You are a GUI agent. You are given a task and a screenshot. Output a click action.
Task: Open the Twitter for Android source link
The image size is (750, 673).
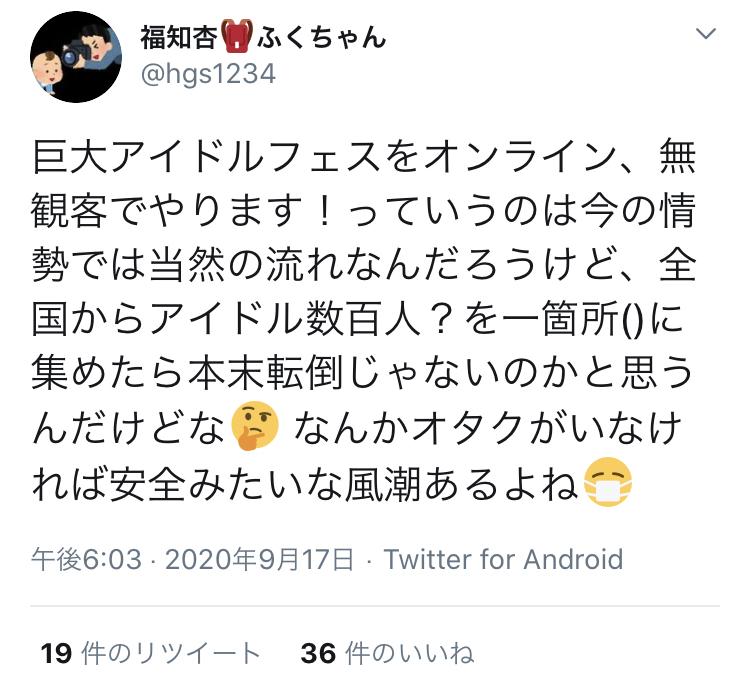pyautogui.click(x=503, y=559)
